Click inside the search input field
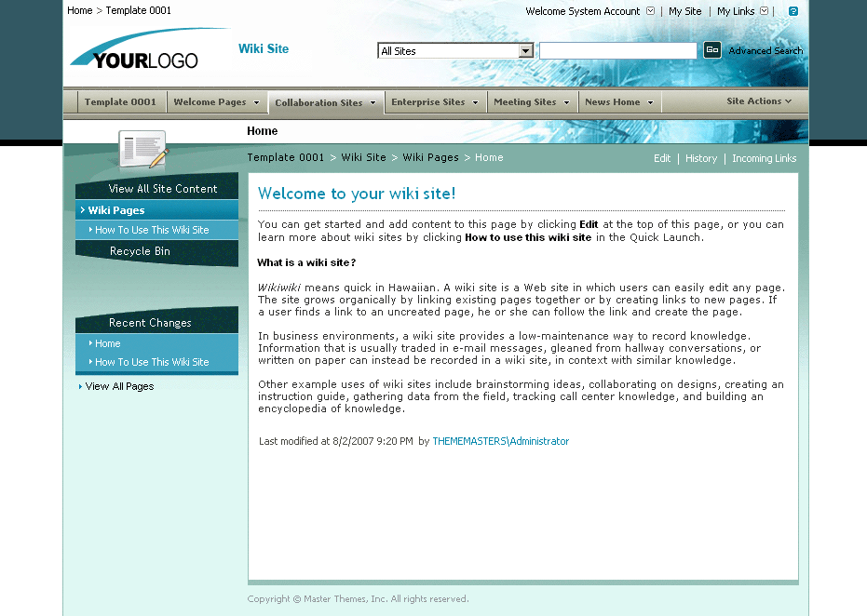The height and width of the screenshot is (616, 867). point(617,50)
